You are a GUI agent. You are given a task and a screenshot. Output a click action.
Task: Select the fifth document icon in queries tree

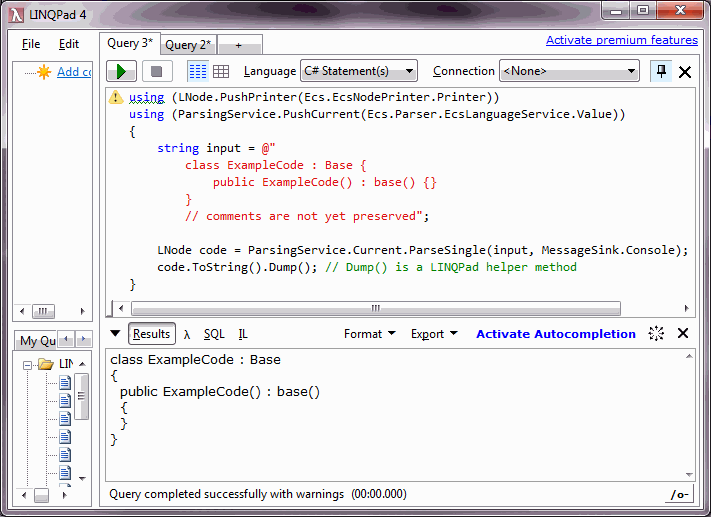click(65, 454)
